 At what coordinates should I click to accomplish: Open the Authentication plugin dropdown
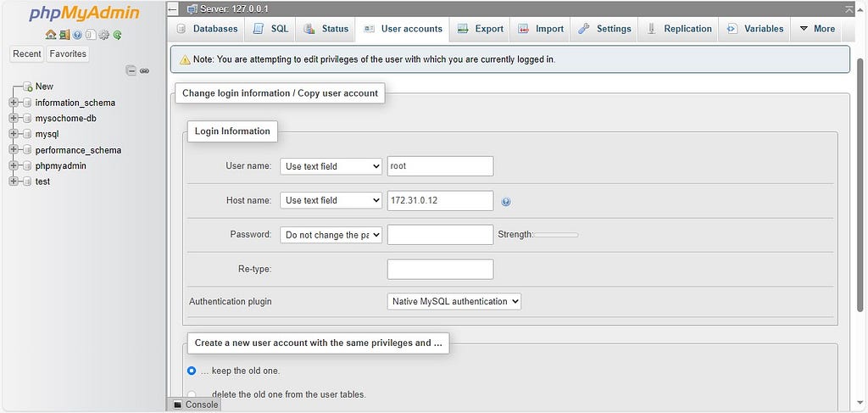tap(454, 302)
